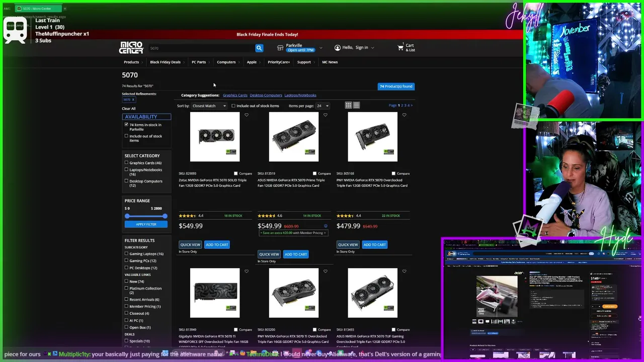Add Gigabyte RTX 5070 Ti WINDFORCE to wishlist
This screenshot has width=644, height=362.
[247, 271]
